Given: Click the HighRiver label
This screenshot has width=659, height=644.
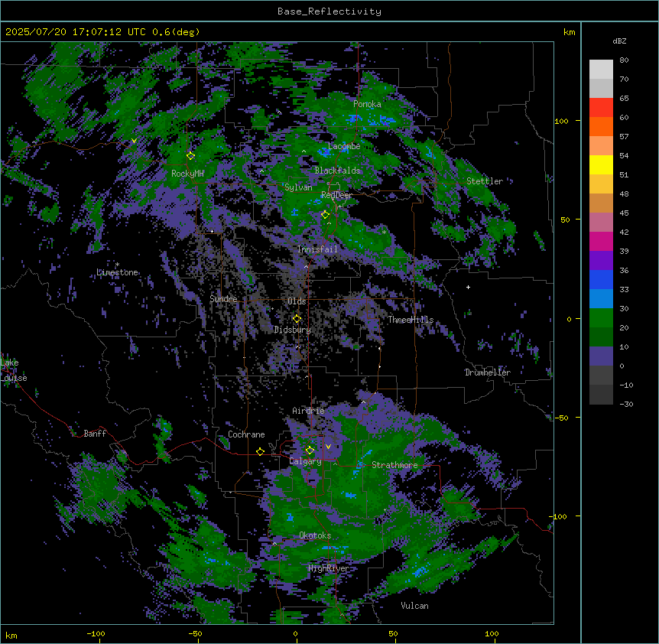Looking at the screenshot, I should pos(329,569).
